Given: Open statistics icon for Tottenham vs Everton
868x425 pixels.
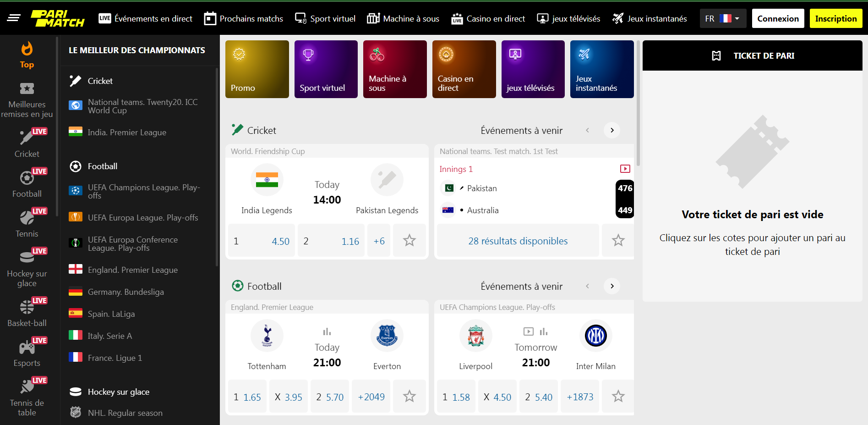Looking at the screenshot, I should point(327,331).
